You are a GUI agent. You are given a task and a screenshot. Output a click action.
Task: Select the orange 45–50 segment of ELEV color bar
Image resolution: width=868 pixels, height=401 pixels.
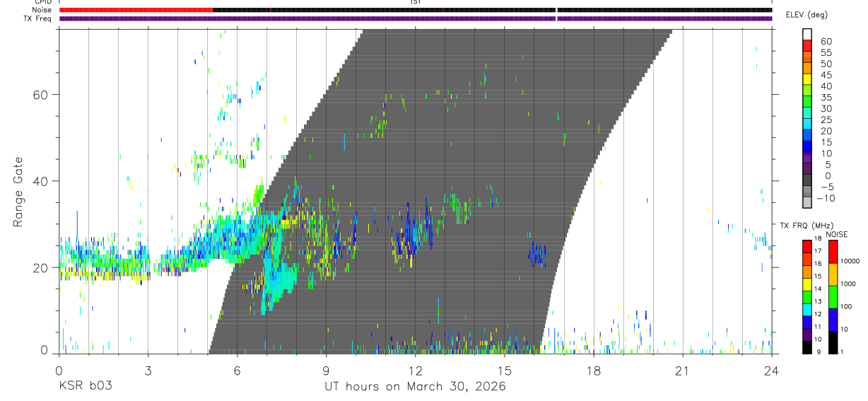[807, 69]
